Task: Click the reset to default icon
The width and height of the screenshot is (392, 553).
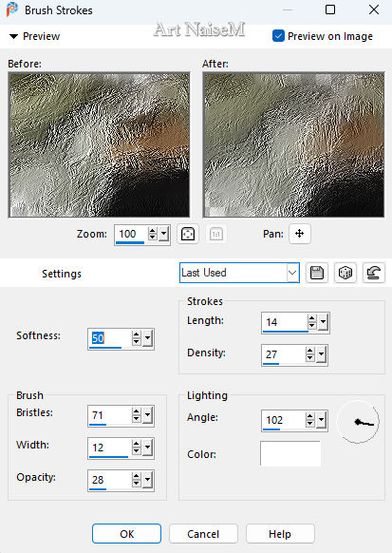Action: 373,273
